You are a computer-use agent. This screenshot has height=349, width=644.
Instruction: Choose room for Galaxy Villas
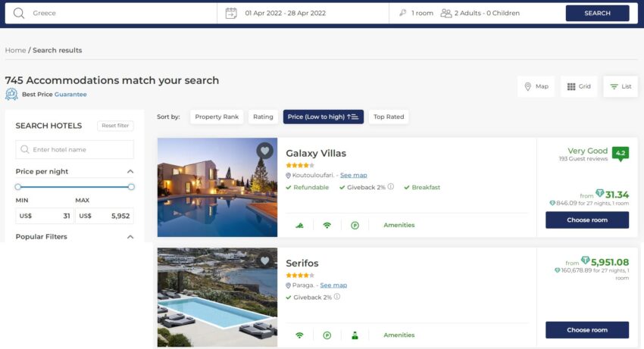pos(587,220)
